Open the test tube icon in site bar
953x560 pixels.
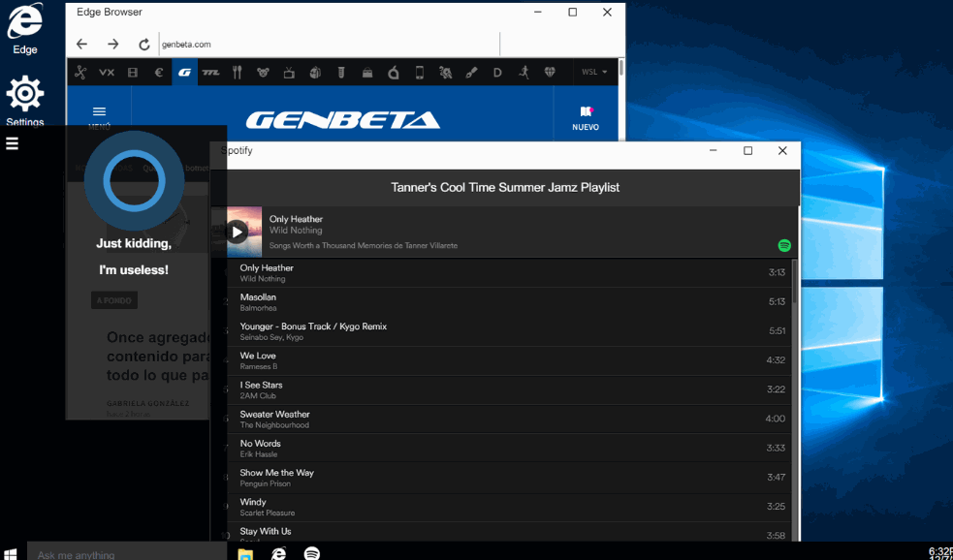click(x=341, y=73)
